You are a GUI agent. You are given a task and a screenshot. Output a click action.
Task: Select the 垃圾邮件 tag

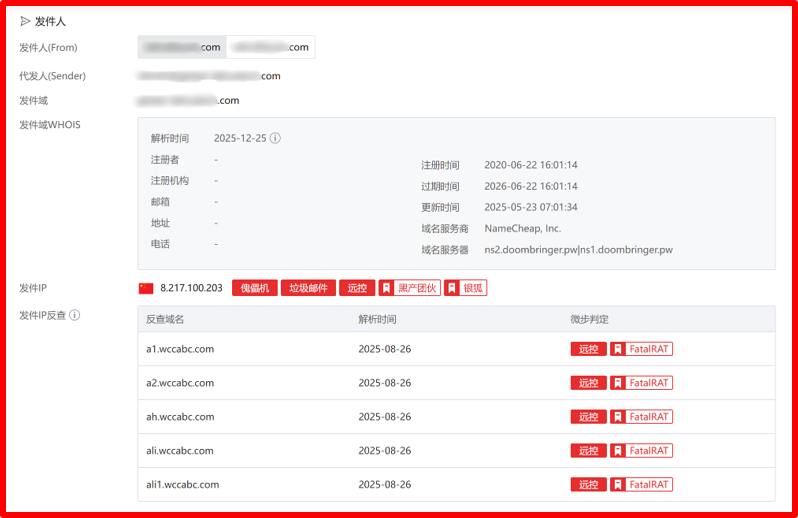pos(308,288)
